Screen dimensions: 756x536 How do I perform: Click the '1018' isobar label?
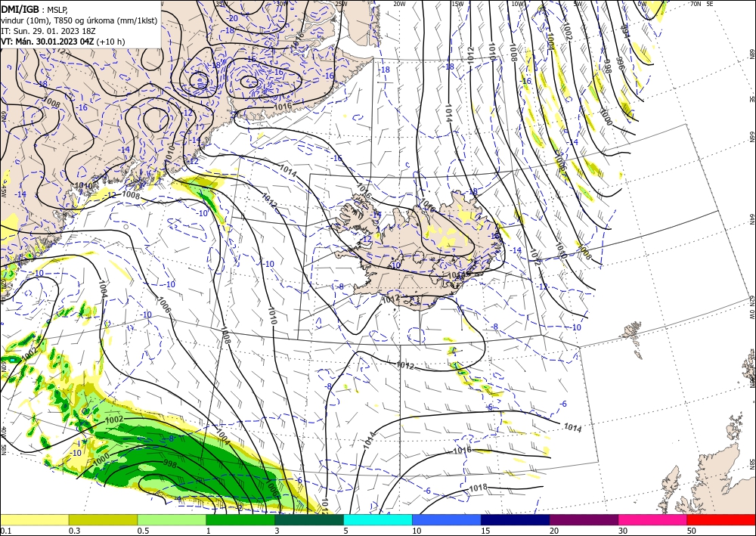point(479,488)
